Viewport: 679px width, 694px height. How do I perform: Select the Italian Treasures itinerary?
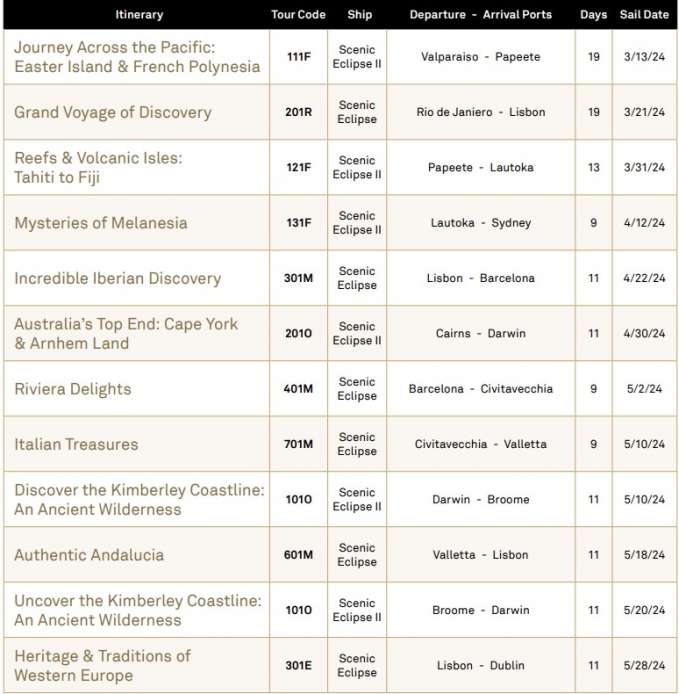click(x=76, y=444)
